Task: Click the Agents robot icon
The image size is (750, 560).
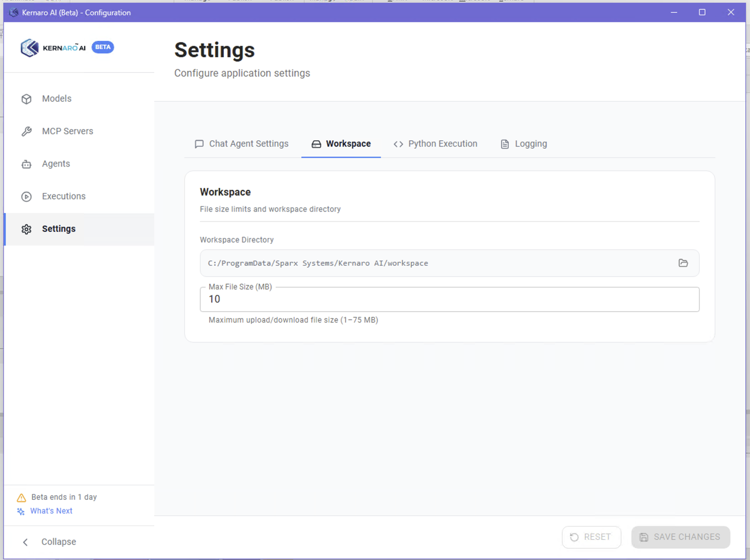Action: (x=26, y=164)
